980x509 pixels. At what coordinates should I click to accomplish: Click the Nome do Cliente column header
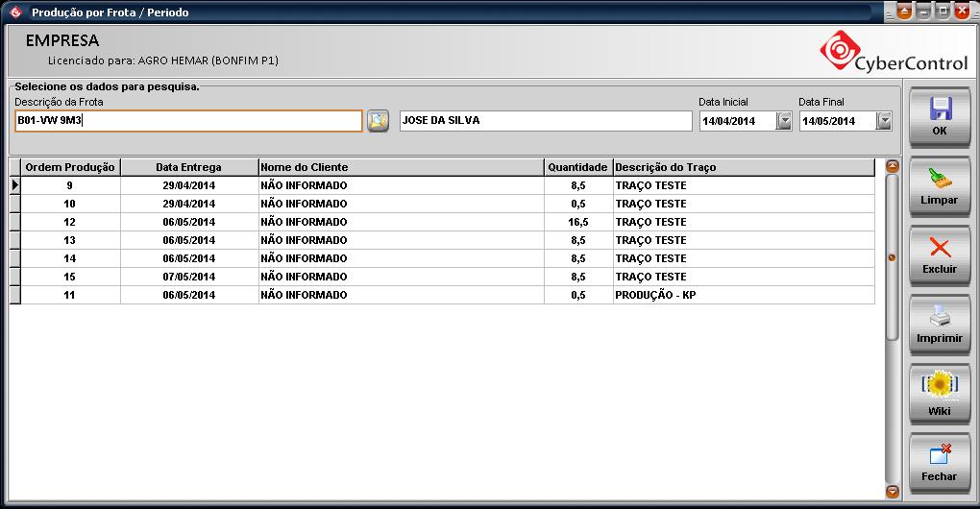tap(400, 167)
